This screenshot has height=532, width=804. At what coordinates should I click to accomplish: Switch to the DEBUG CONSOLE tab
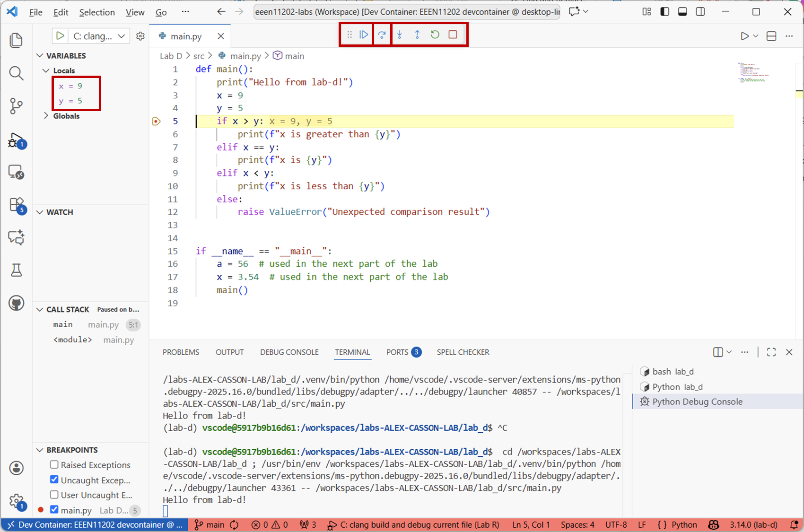coord(289,352)
